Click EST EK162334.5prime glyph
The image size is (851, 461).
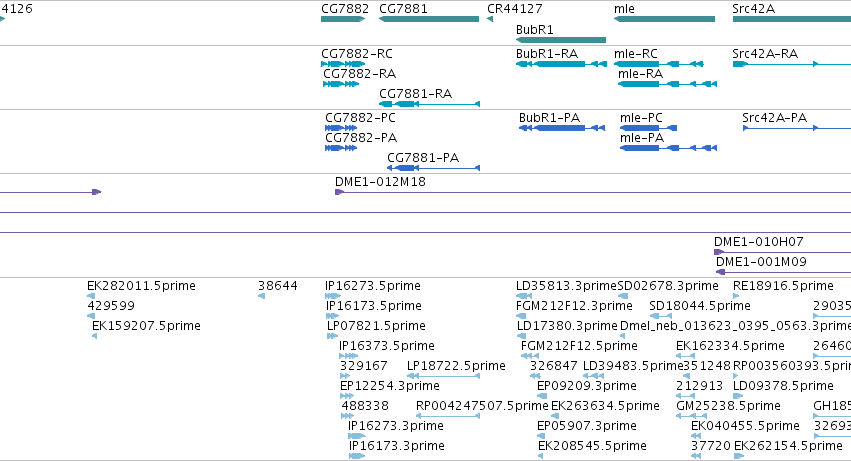tap(685, 356)
